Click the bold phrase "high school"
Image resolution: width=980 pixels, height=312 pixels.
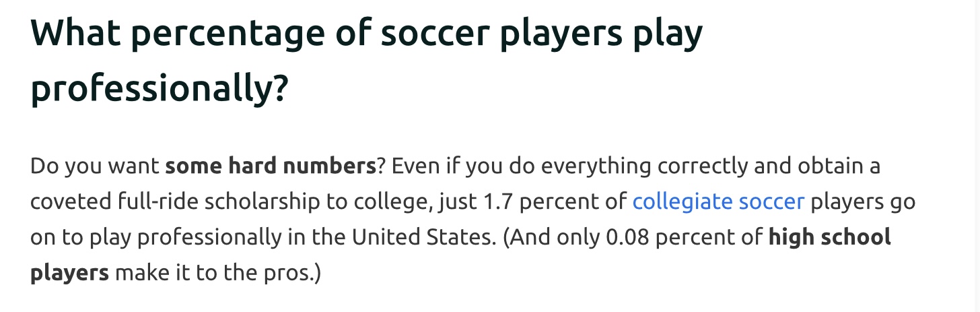[829, 237]
